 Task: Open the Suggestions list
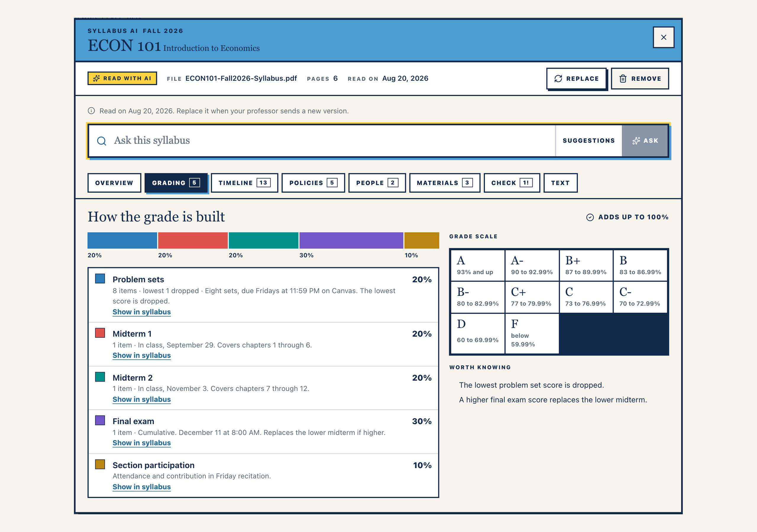pos(588,141)
